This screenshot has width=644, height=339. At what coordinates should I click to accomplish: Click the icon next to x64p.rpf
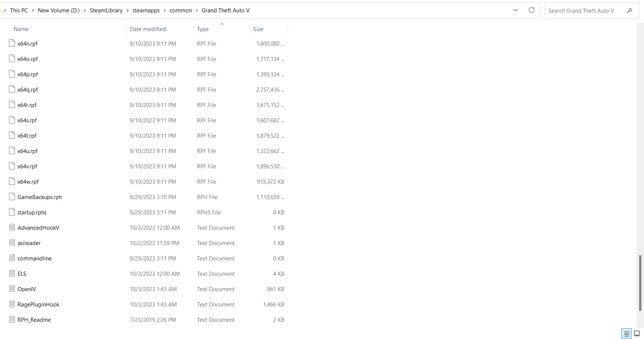(12, 74)
